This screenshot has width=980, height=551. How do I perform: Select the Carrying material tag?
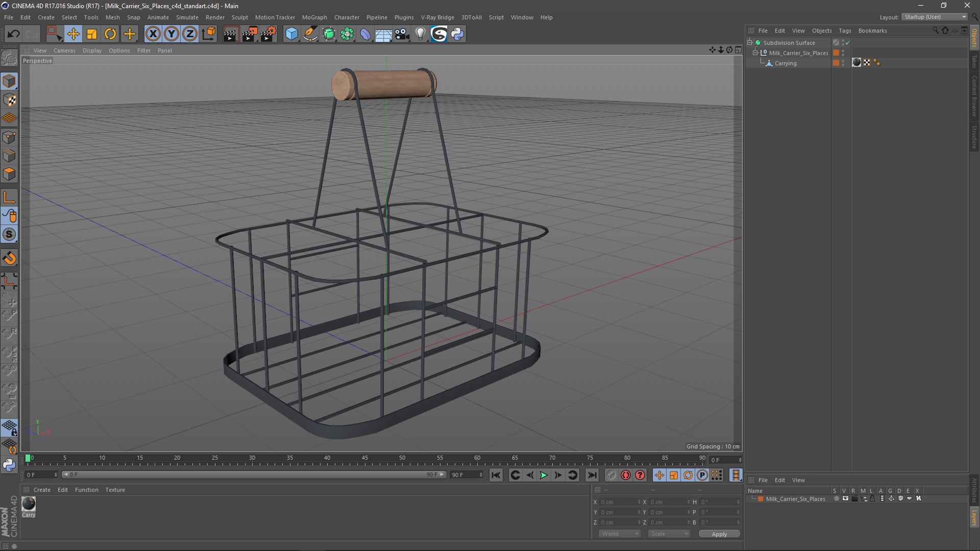[x=856, y=62]
